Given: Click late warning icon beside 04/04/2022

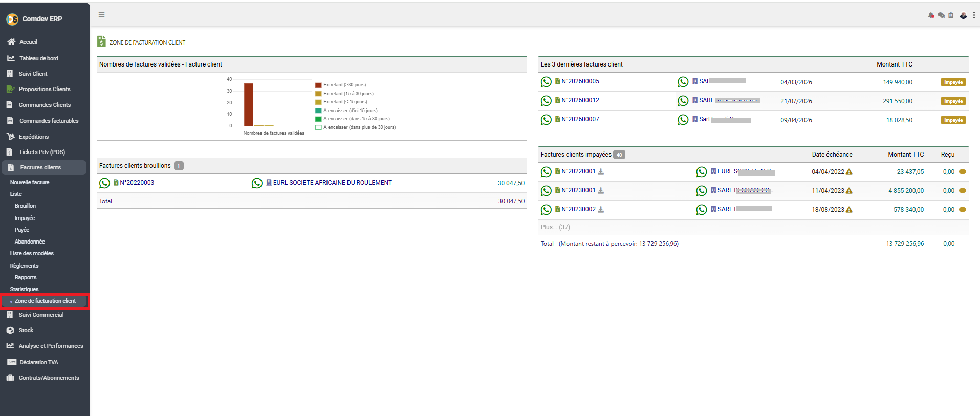Looking at the screenshot, I should coord(849,172).
